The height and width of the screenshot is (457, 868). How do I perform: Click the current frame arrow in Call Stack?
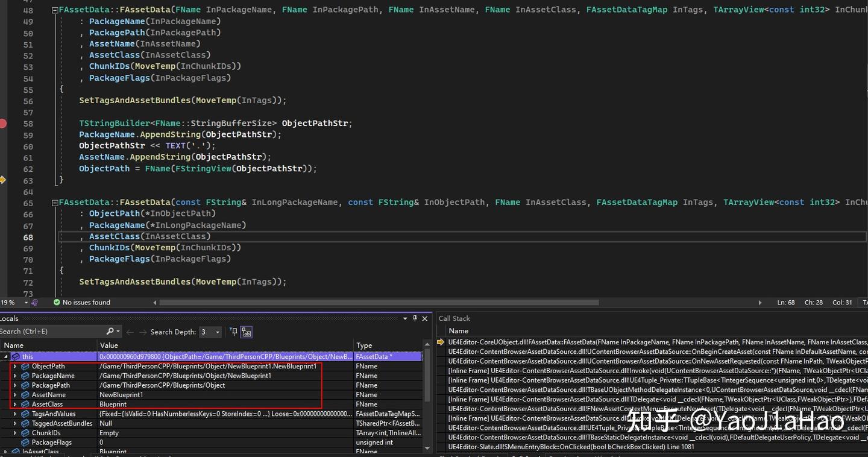point(441,342)
